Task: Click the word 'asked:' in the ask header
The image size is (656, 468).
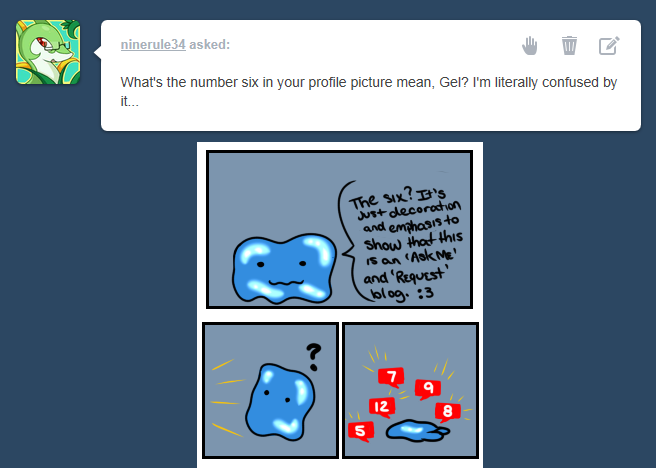Action: coord(210,44)
